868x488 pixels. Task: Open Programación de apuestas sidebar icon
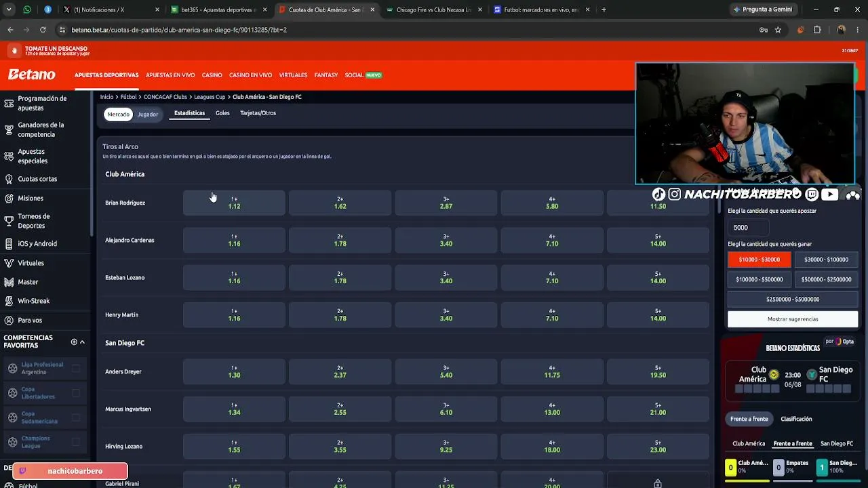tap(9, 103)
